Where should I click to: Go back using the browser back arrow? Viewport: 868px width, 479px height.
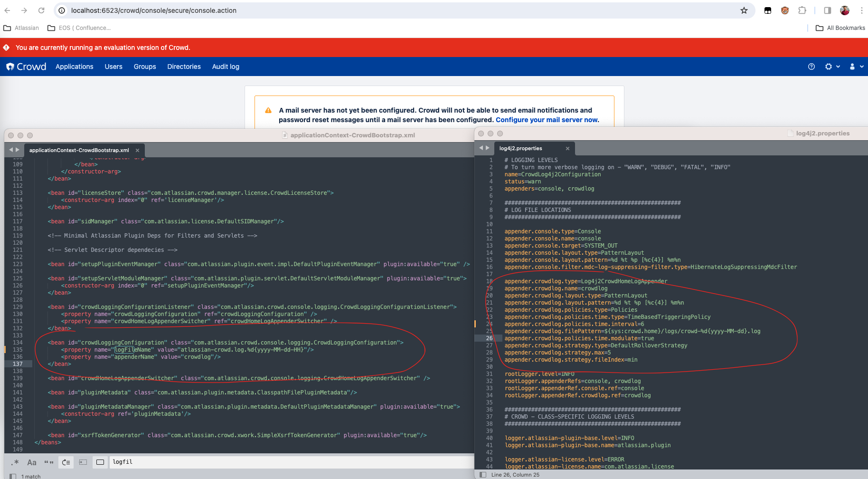click(7, 10)
